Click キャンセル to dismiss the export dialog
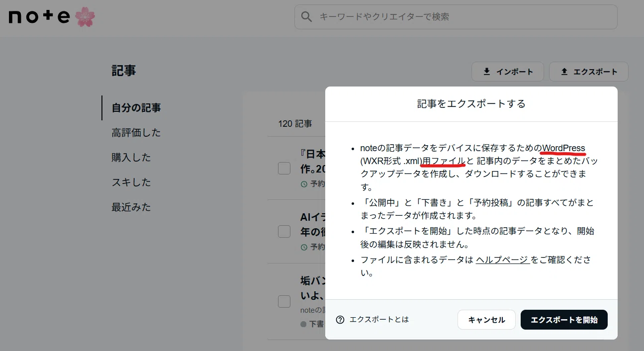 pos(486,320)
